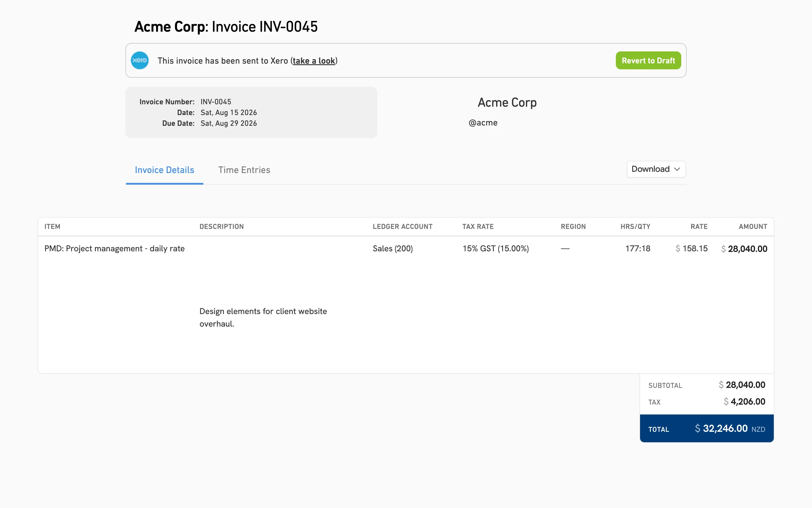Click the total $32,246.00 NZD
Screen dimensions: 812x508
click(730, 429)
